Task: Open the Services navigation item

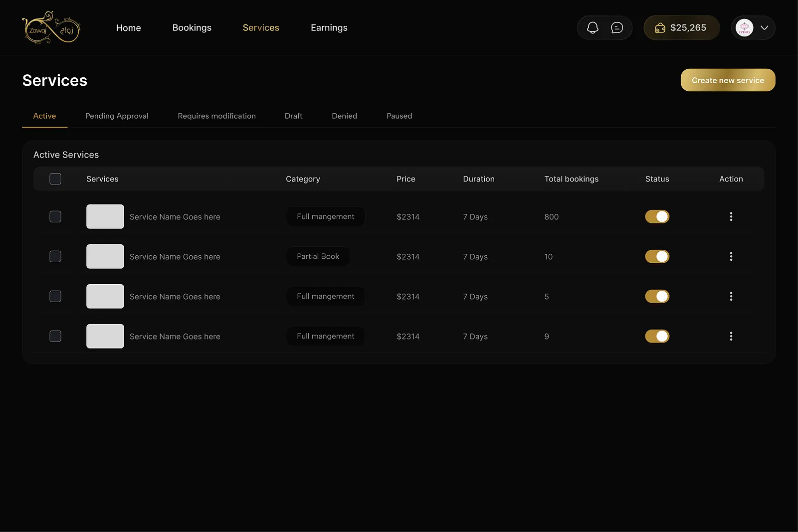Action: coord(261,28)
